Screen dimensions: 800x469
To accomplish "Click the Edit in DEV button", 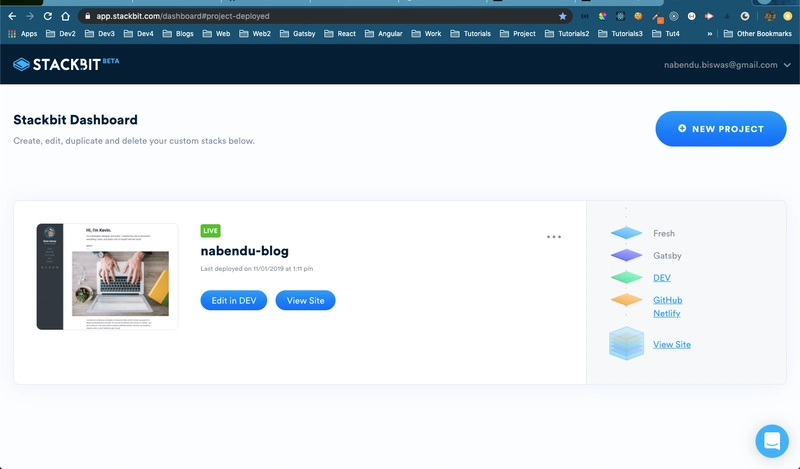I will pyautogui.click(x=234, y=301).
